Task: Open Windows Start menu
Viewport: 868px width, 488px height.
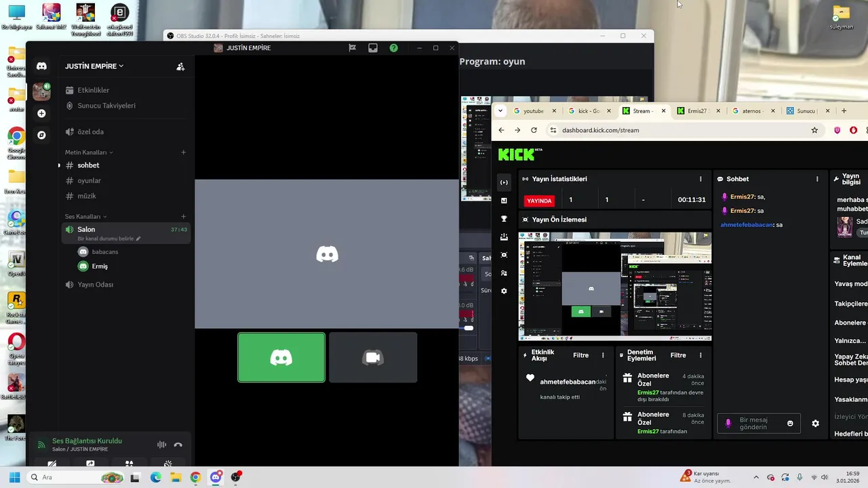Action: coord(14,477)
